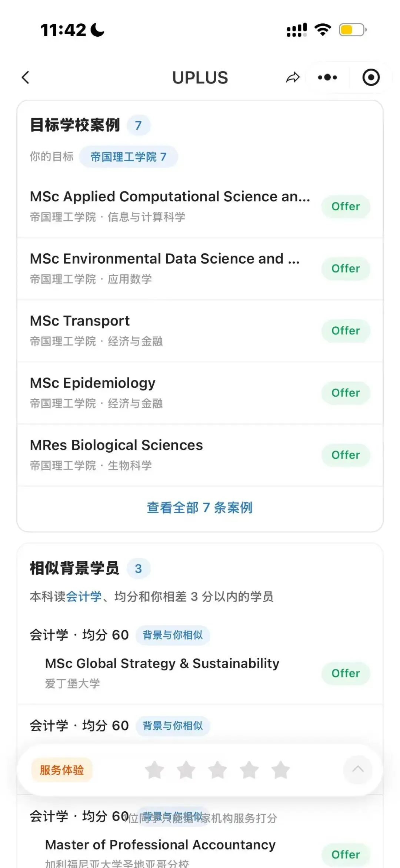Click 查看全部 7 条案例 link
This screenshot has height=868, width=400.
pos(200,508)
